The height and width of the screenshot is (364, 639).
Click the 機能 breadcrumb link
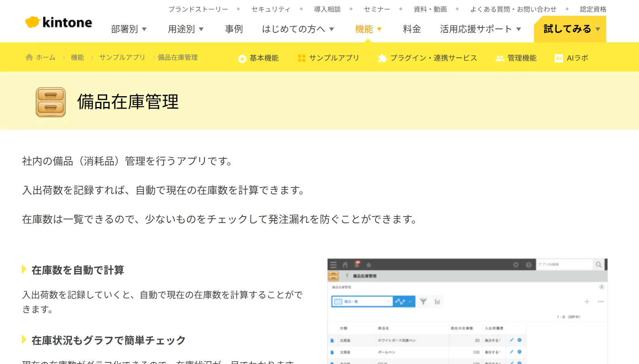tap(78, 57)
